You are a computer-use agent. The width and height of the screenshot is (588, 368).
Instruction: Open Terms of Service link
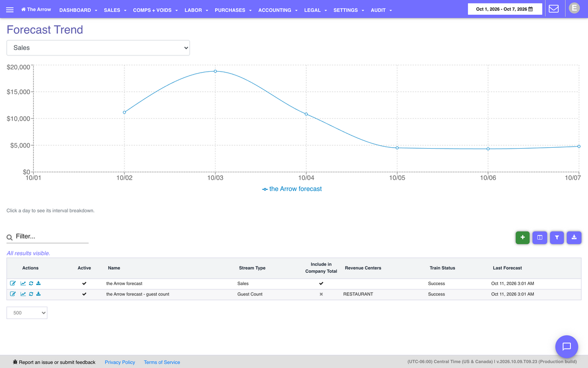(x=162, y=362)
